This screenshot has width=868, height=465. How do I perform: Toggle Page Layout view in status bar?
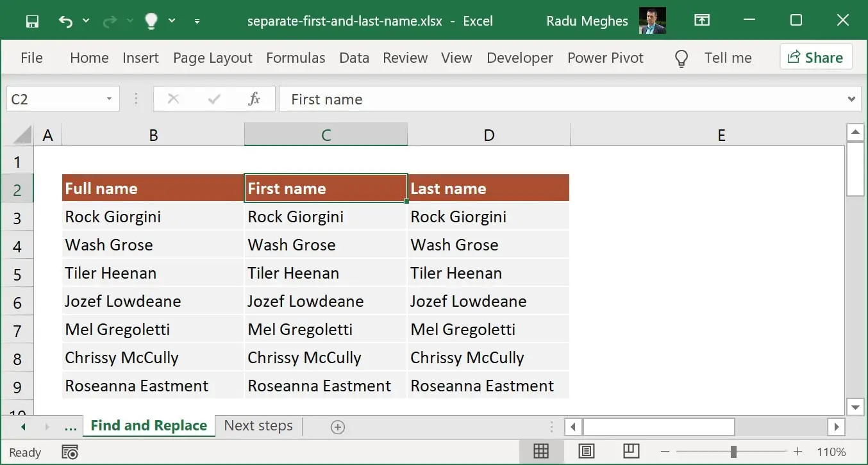click(587, 451)
